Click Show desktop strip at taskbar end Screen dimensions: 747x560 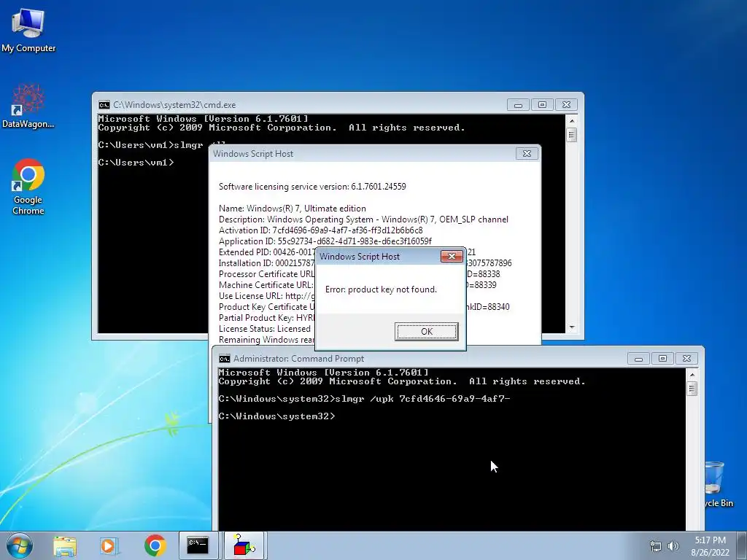743,545
